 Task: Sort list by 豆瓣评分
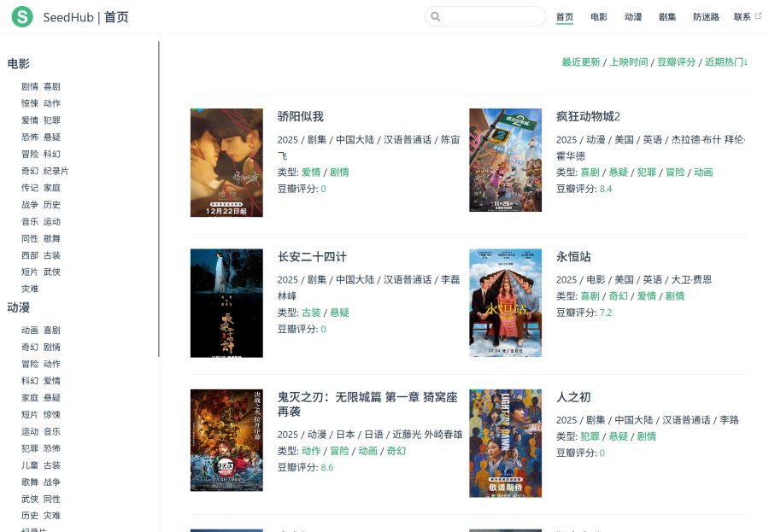[676, 62]
